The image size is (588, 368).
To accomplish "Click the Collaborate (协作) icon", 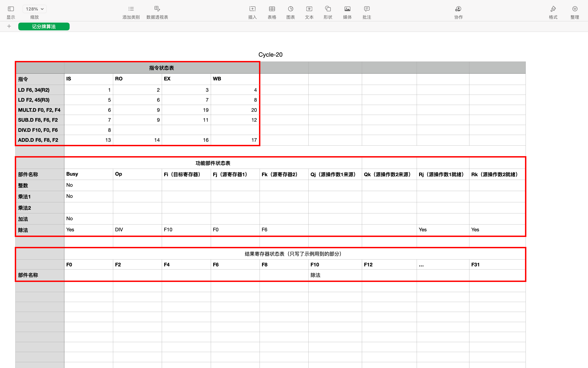I will coord(458,9).
